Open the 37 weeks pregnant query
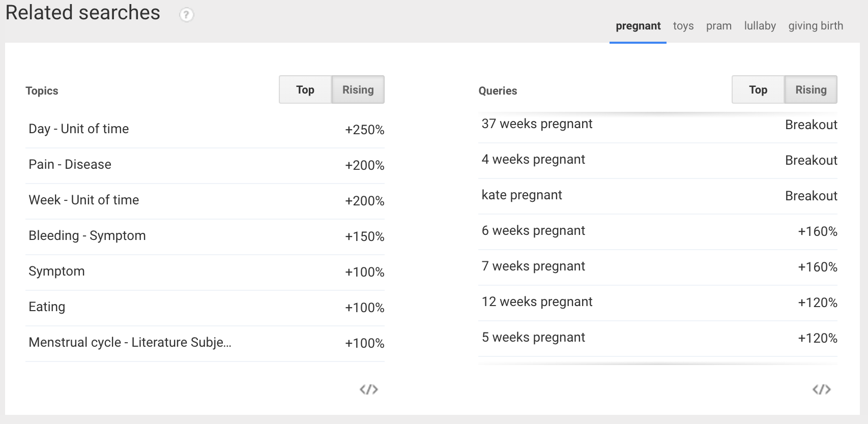 (537, 125)
